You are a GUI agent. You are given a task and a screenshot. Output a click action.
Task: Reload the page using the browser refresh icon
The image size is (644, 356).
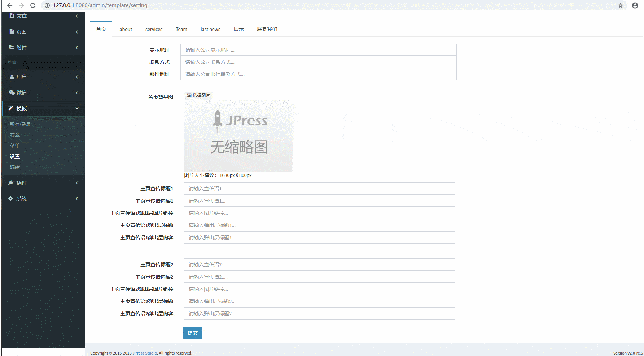click(33, 5)
